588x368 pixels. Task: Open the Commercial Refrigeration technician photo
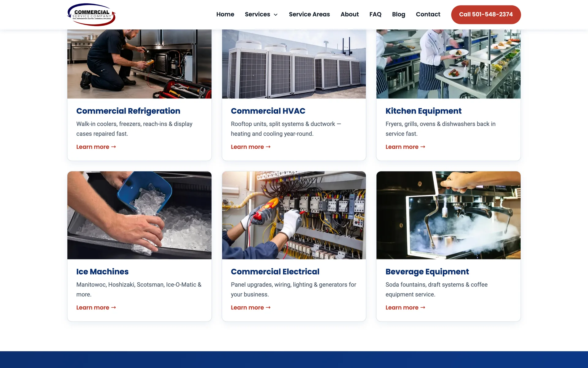point(139,64)
